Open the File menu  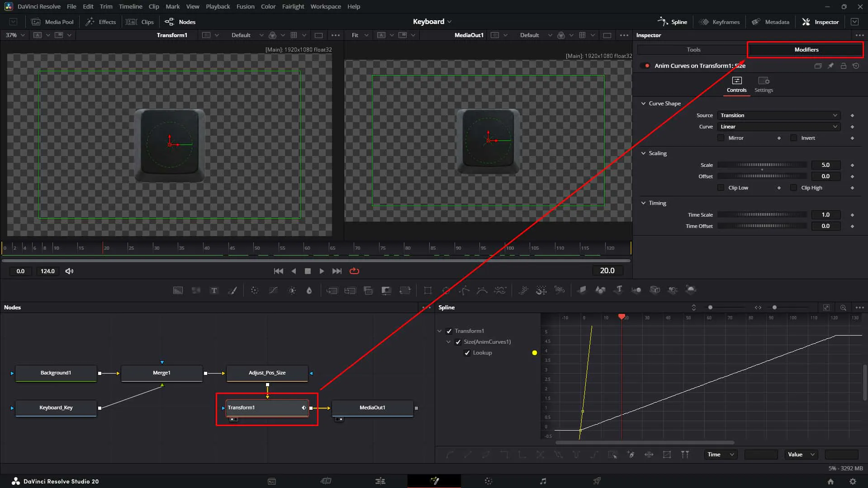click(x=71, y=6)
